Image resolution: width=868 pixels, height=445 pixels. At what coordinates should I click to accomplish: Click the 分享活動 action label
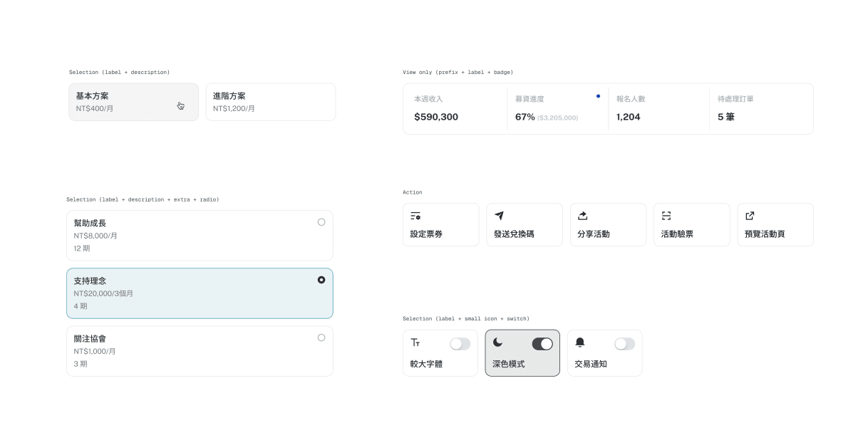[x=594, y=234]
